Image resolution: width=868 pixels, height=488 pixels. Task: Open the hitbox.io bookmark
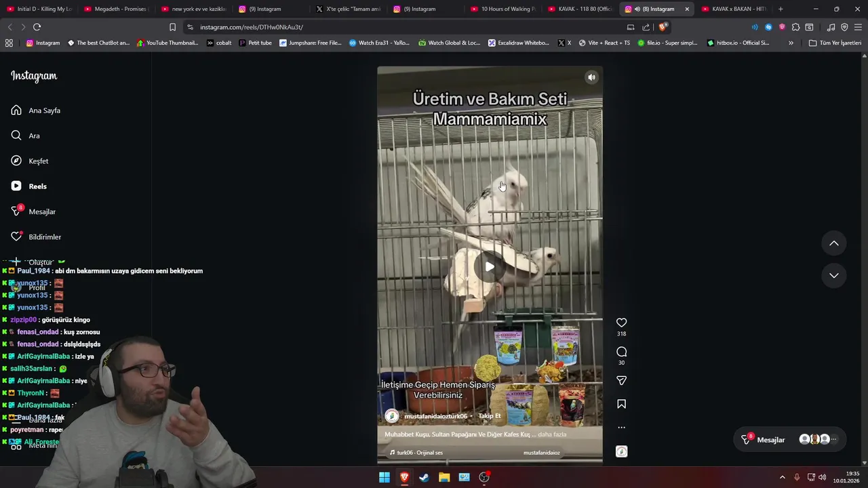(x=738, y=43)
